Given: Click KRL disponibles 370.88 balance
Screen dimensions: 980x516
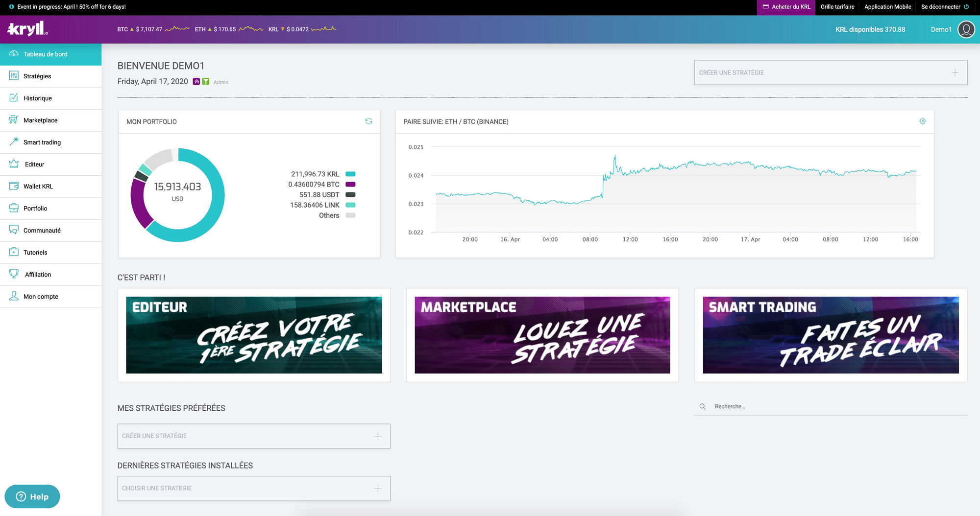Looking at the screenshot, I should point(870,29).
